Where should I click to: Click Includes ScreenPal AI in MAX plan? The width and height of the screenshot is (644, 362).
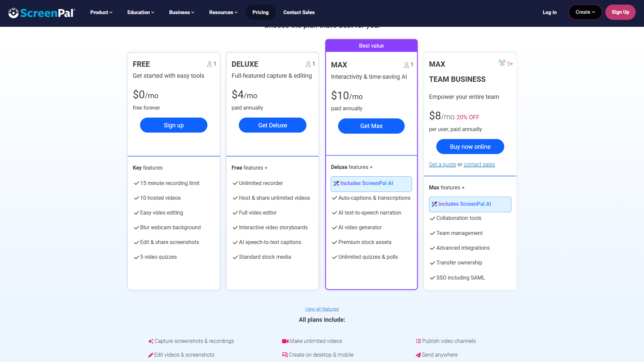pos(371,184)
